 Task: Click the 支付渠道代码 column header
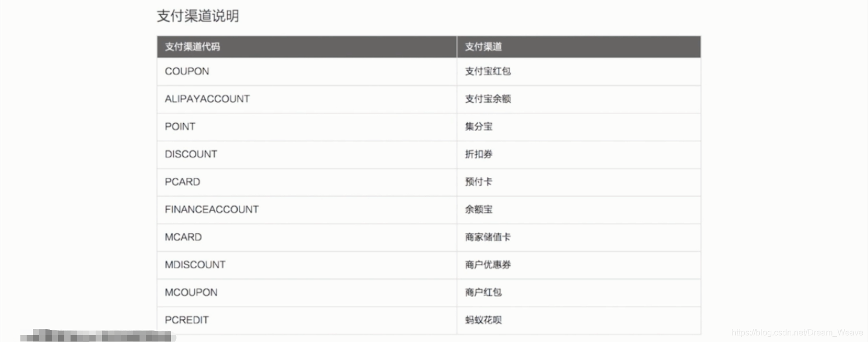[192, 47]
